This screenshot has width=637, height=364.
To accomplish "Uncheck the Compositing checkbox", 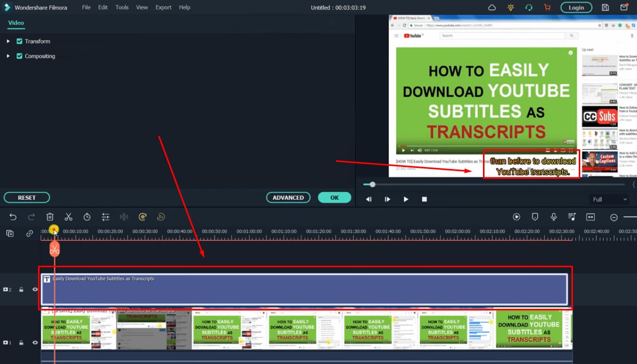I will [19, 56].
